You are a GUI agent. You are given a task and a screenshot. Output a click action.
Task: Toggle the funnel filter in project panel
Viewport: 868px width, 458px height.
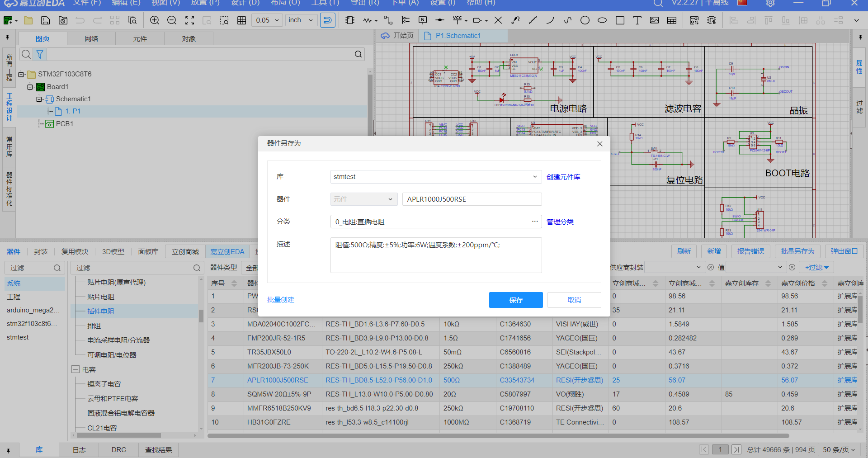click(40, 54)
